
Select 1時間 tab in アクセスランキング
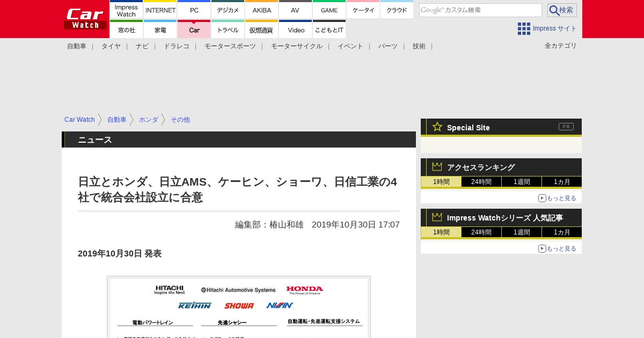coord(441,182)
